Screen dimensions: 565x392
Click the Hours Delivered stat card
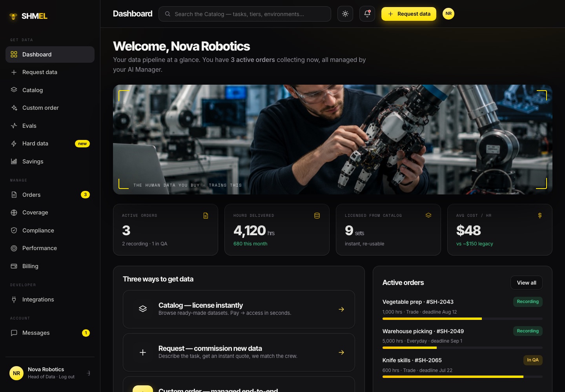(277, 230)
